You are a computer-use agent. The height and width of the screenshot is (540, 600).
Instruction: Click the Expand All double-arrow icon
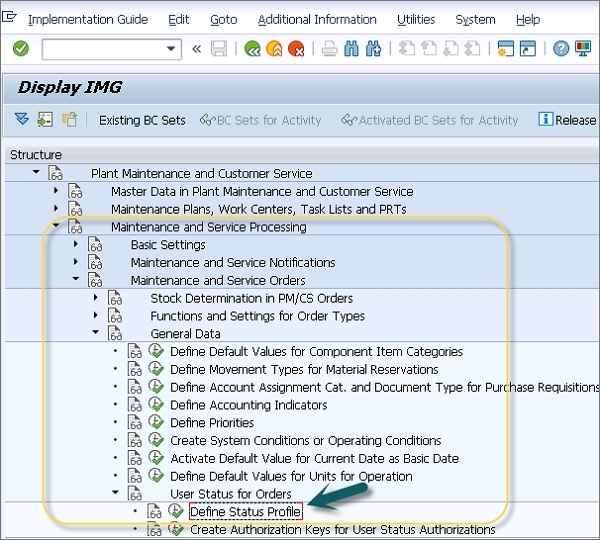(x=22, y=119)
